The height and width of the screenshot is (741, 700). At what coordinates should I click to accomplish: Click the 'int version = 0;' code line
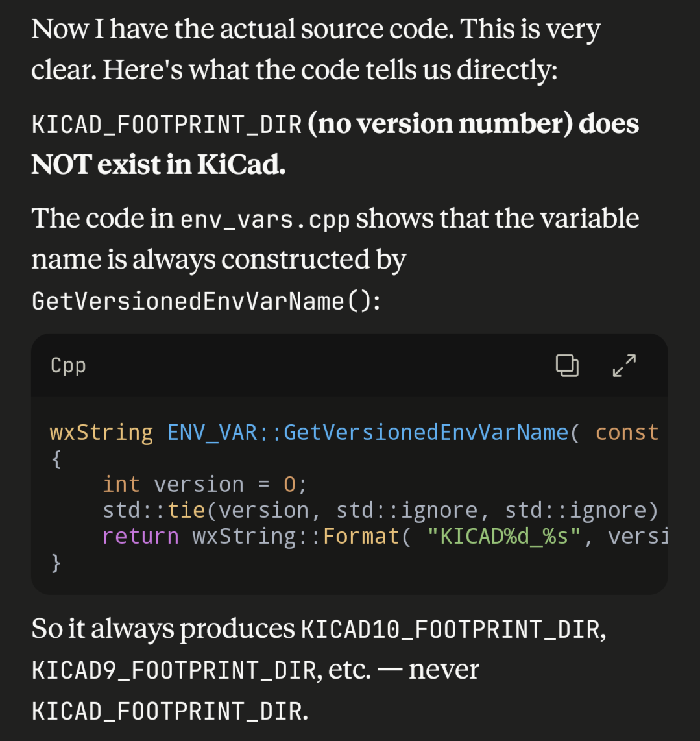[204, 485]
